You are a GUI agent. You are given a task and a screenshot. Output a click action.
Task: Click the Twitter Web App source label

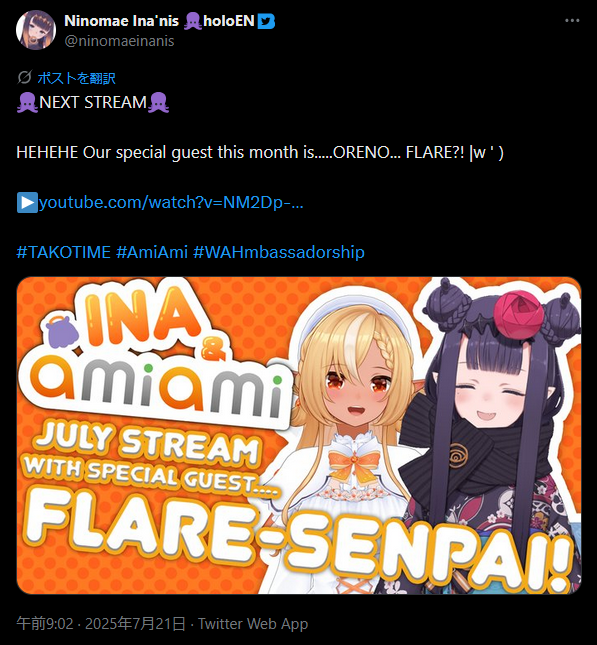click(253, 624)
